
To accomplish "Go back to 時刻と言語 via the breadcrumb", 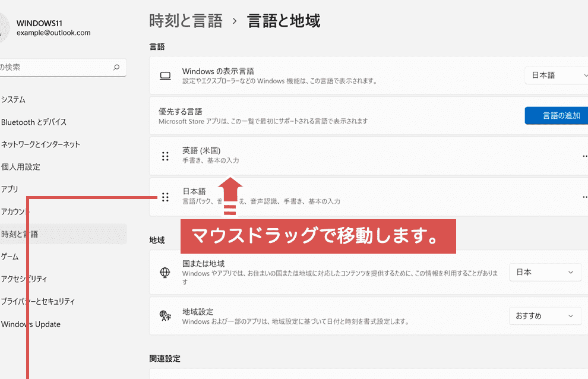I will (x=185, y=21).
